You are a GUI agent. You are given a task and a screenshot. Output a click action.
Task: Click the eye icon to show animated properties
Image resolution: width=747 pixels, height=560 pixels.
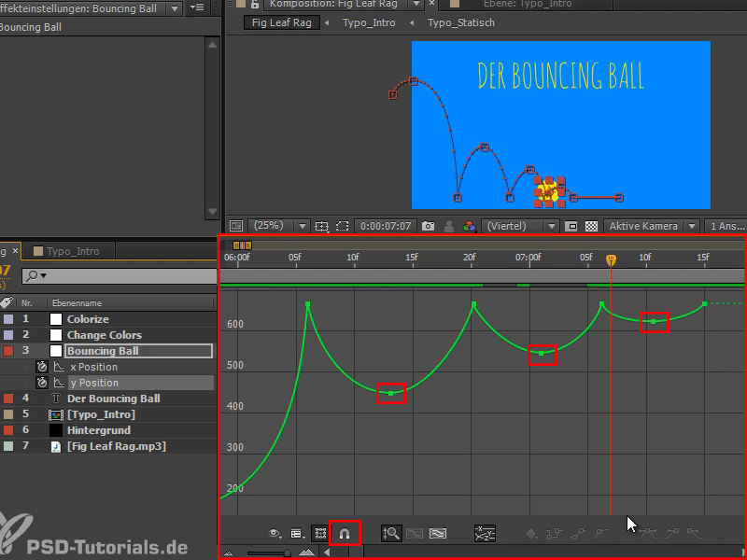coord(273,533)
